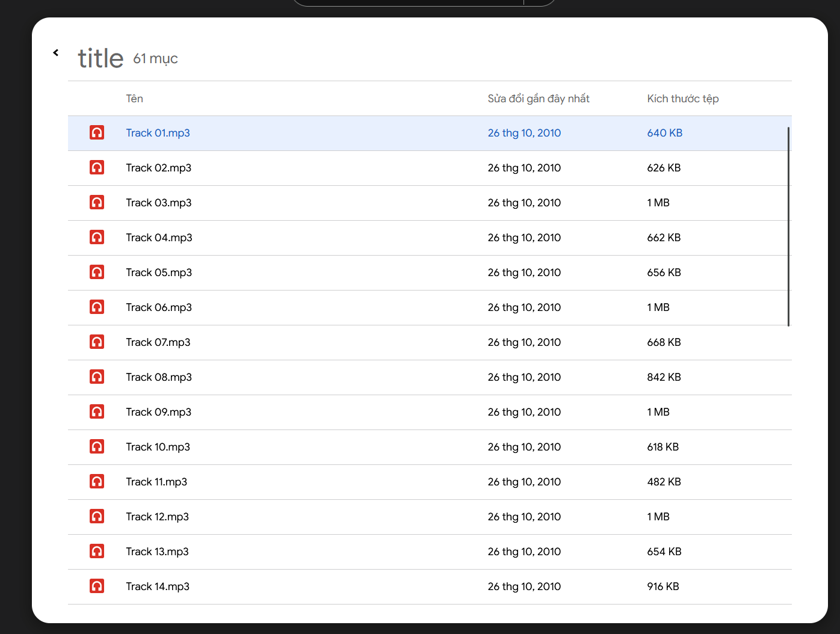Image resolution: width=840 pixels, height=634 pixels.
Task: Select the red icon for Track 07.mp3
Action: [97, 342]
